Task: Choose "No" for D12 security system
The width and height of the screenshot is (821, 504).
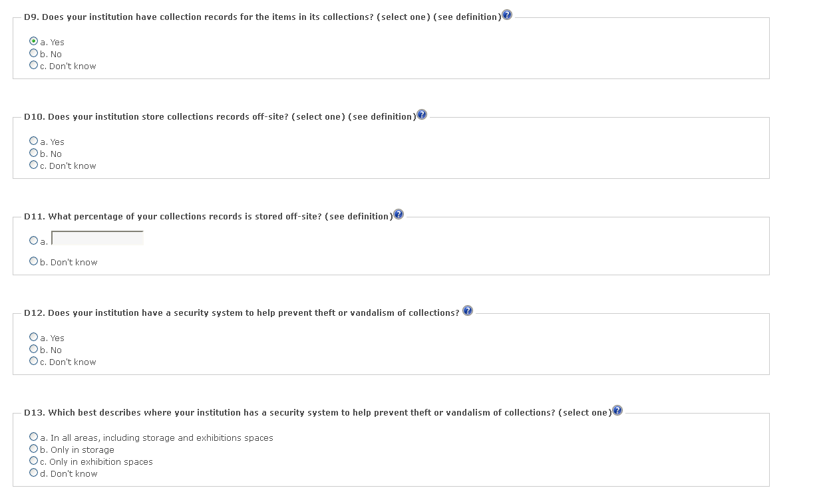Action: click(x=34, y=350)
